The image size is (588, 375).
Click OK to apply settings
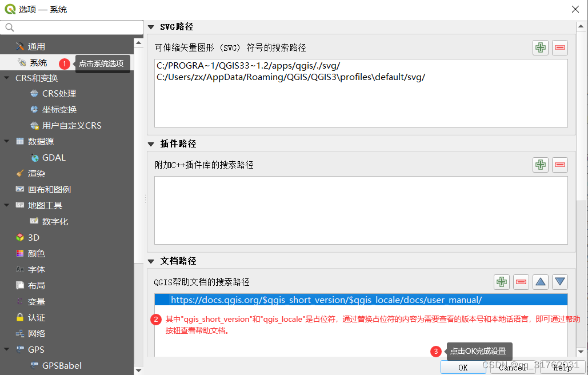(463, 368)
